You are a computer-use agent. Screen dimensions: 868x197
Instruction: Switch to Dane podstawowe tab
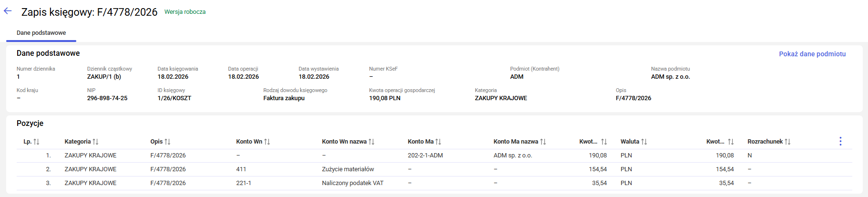click(x=41, y=33)
